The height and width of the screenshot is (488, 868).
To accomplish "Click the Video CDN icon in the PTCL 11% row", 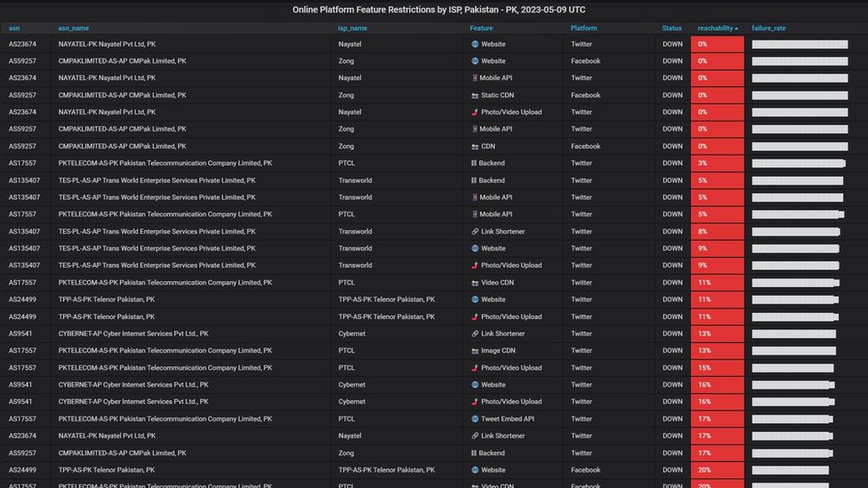I will [474, 283].
